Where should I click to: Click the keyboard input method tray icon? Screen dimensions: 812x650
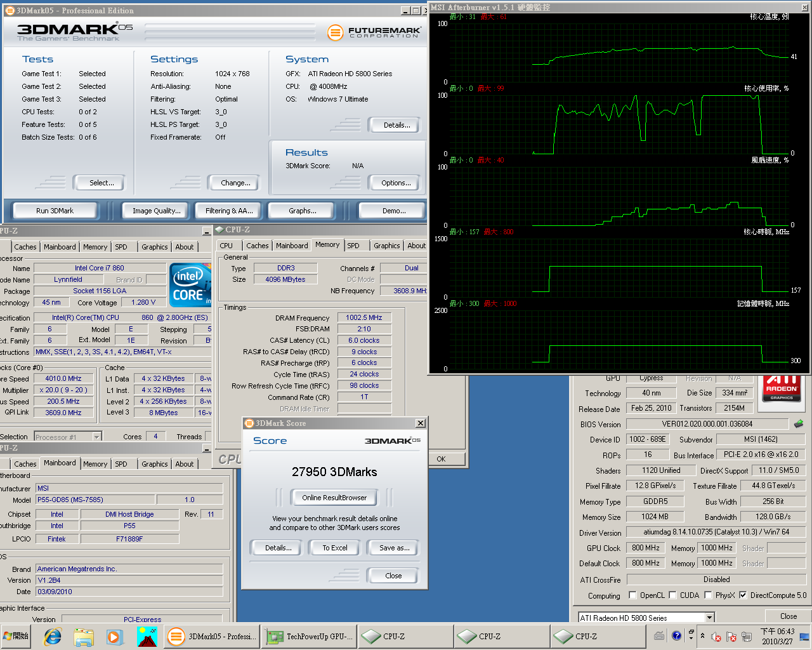tap(659, 635)
